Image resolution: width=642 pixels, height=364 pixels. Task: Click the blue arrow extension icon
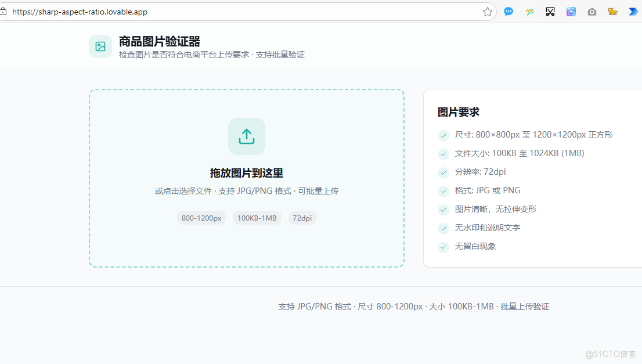633,11
